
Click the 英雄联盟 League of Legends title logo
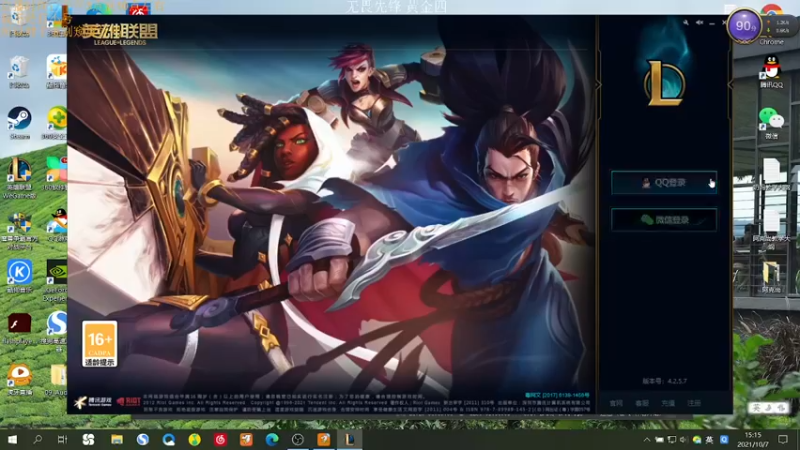pos(119,34)
